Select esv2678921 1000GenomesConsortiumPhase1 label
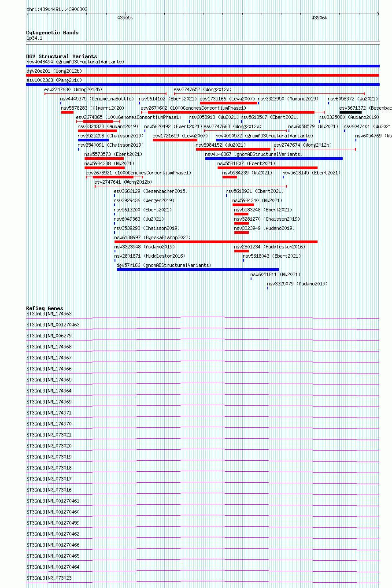Image resolution: width=392 pixels, height=588 pixels. point(139,173)
